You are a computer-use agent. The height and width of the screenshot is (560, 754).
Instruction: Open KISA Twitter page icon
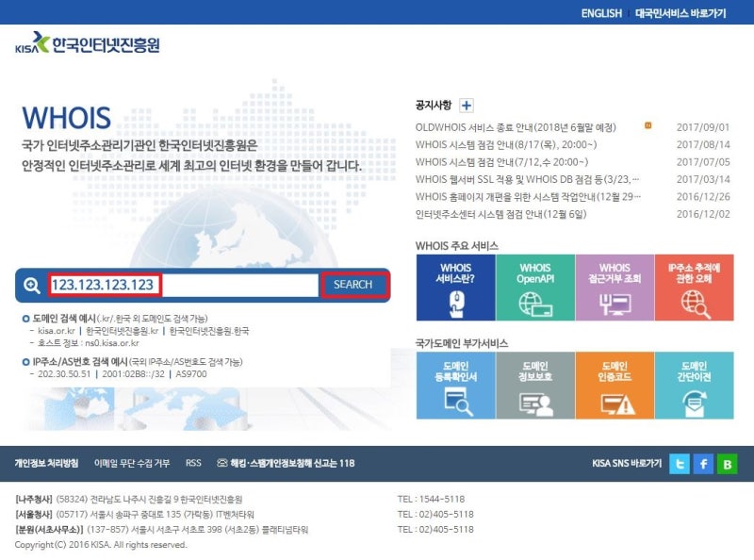pos(680,464)
